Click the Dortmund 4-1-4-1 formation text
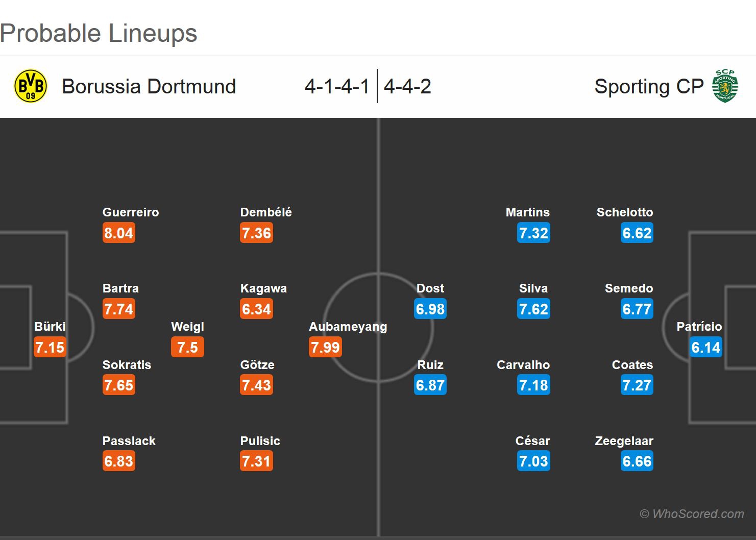 coord(337,86)
